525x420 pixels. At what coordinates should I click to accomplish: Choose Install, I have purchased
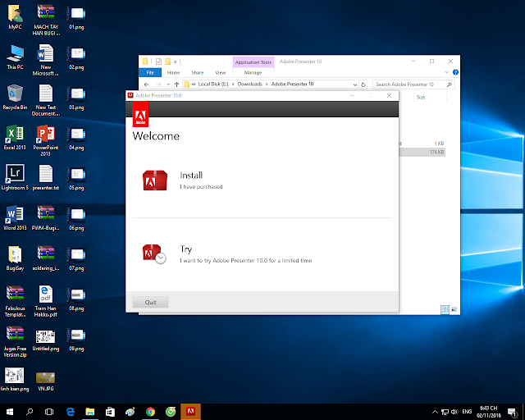click(x=201, y=180)
